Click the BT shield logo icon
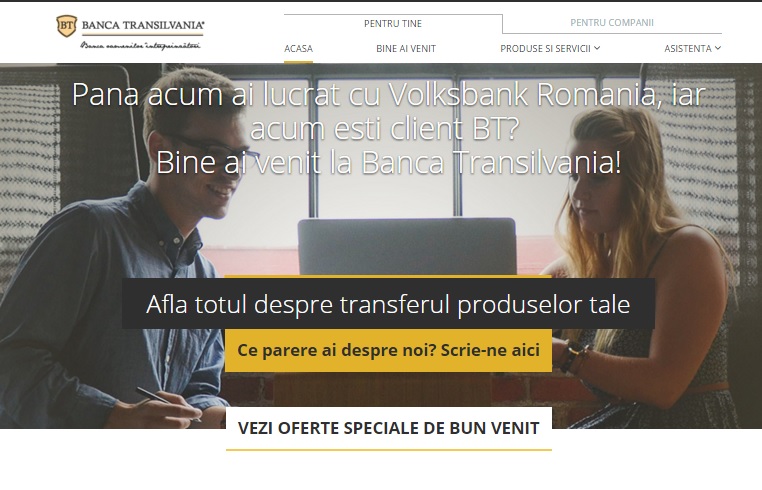Viewport: 762px width, 490px height. tap(67, 26)
